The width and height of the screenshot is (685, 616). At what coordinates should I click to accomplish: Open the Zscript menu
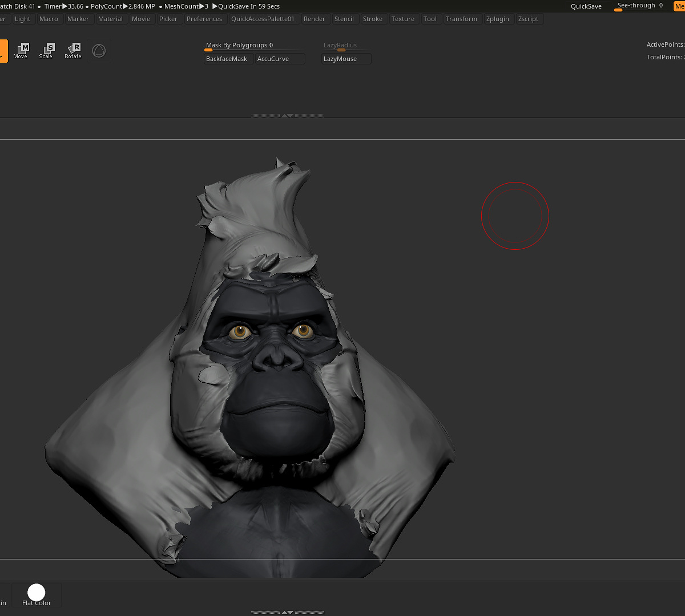click(529, 19)
